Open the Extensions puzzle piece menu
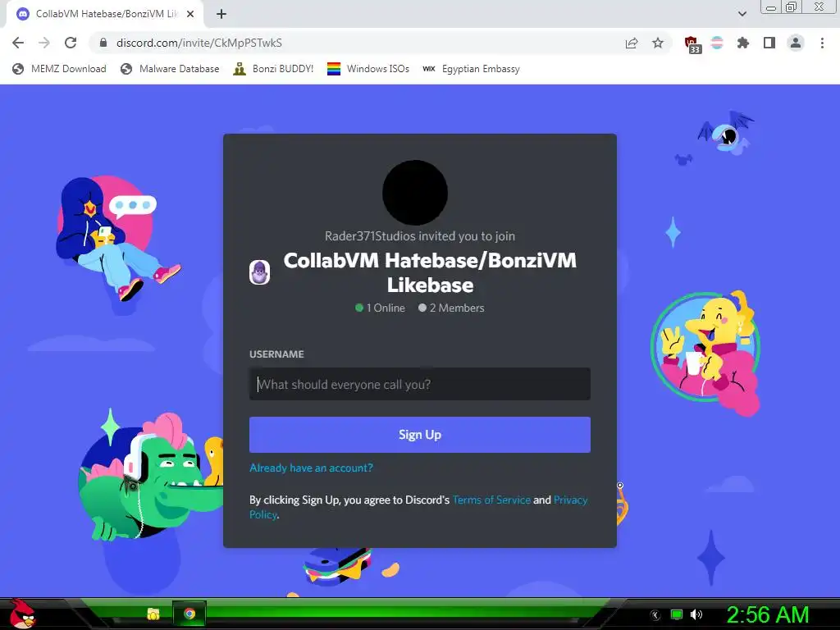Viewport: 840px width, 630px height. tap(743, 43)
